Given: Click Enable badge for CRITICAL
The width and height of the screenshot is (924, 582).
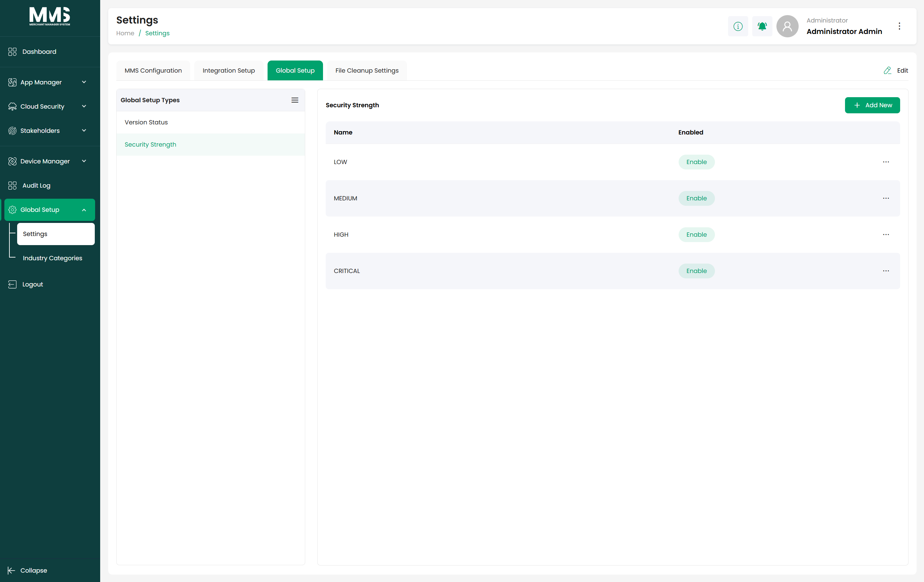Looking at the screenshot, I should tap(696, 271).
